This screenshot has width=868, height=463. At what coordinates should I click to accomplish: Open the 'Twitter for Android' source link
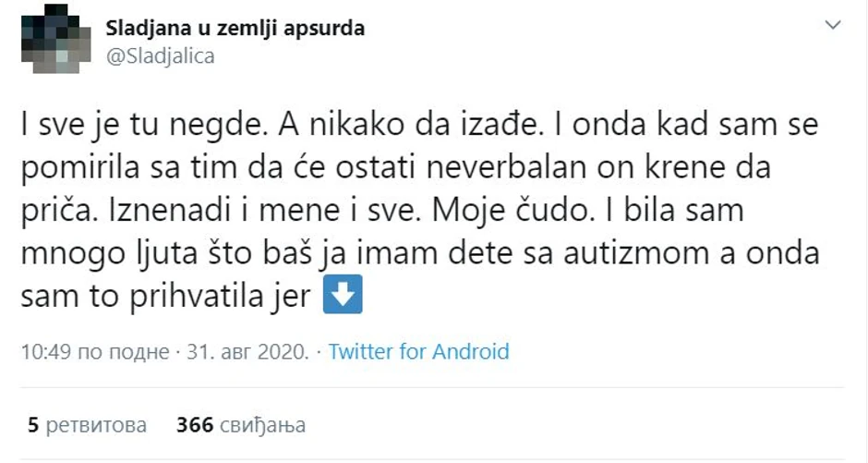pos(418,351)
